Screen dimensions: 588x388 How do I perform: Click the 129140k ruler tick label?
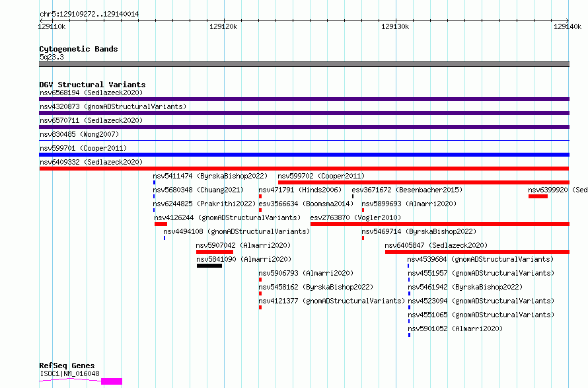coord(568,26)
